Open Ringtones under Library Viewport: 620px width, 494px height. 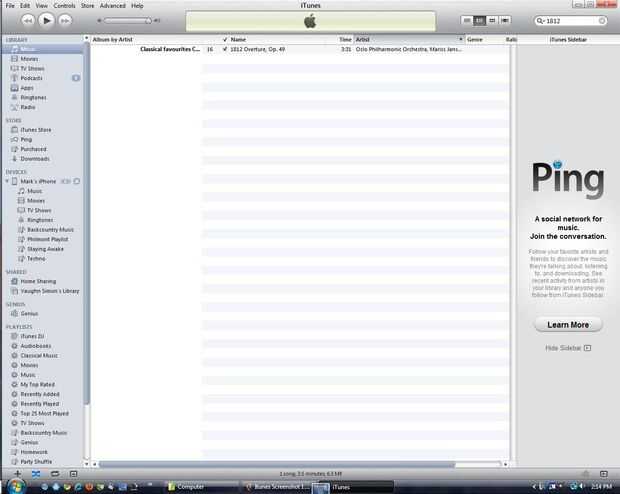coord(33,97)
